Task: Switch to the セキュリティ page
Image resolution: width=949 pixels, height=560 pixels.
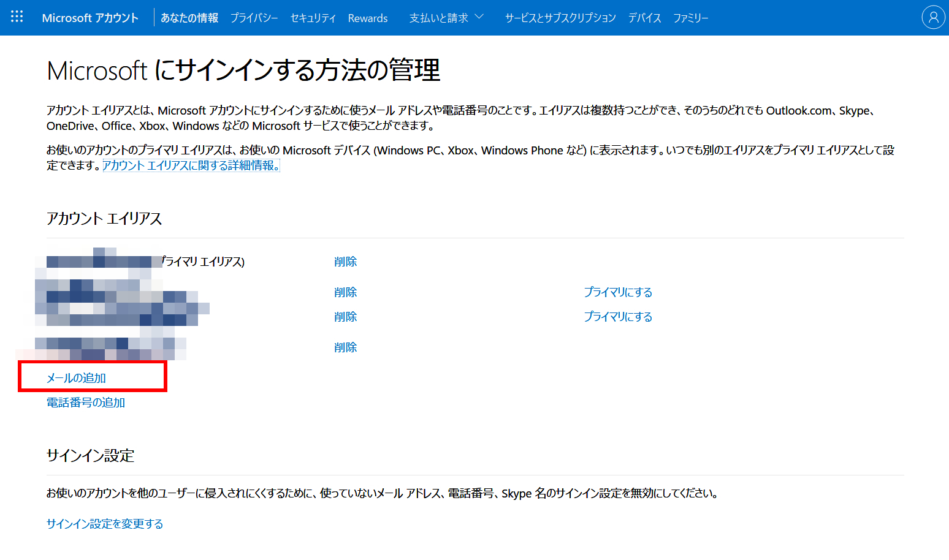Action: tap(313, 18)
